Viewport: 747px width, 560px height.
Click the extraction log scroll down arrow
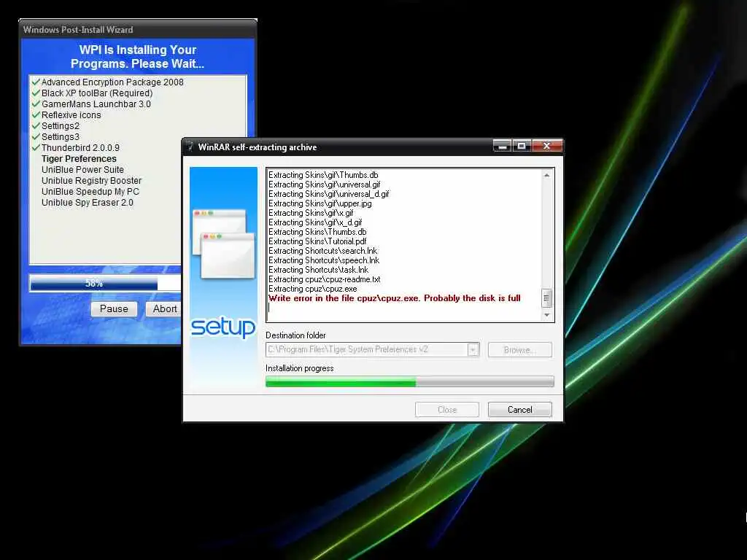[546, 315]
